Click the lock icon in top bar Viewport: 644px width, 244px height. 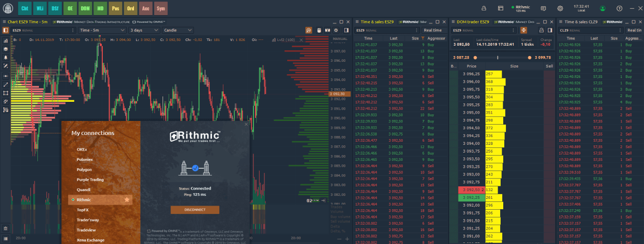(x=484, y=8)
